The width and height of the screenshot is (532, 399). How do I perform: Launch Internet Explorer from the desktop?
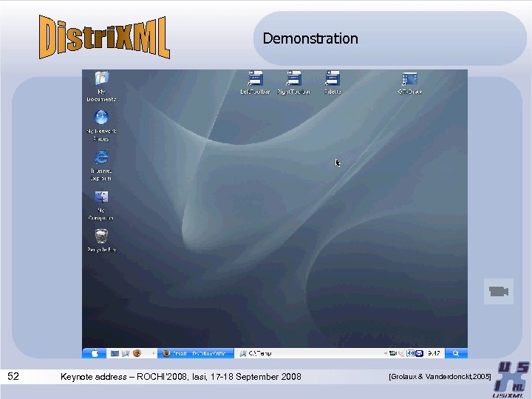pyautogui.click(x=101, y=166)
